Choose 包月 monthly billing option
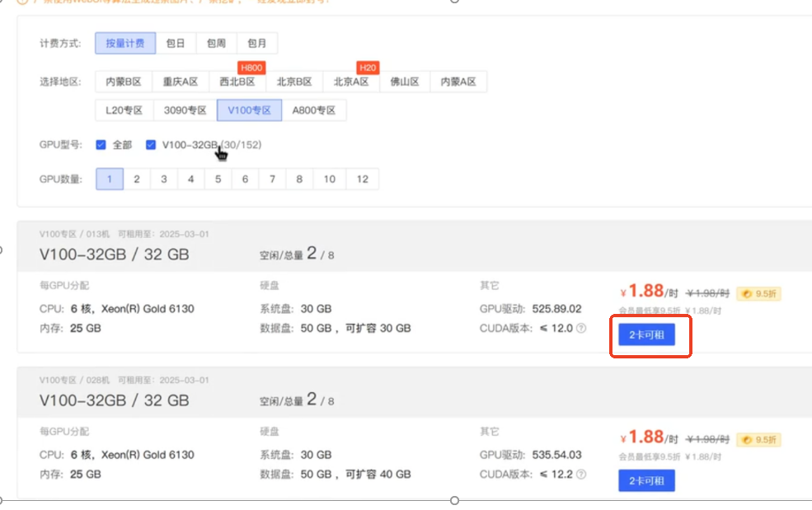This screenshot has height=510, width=812. click(257, 43)
